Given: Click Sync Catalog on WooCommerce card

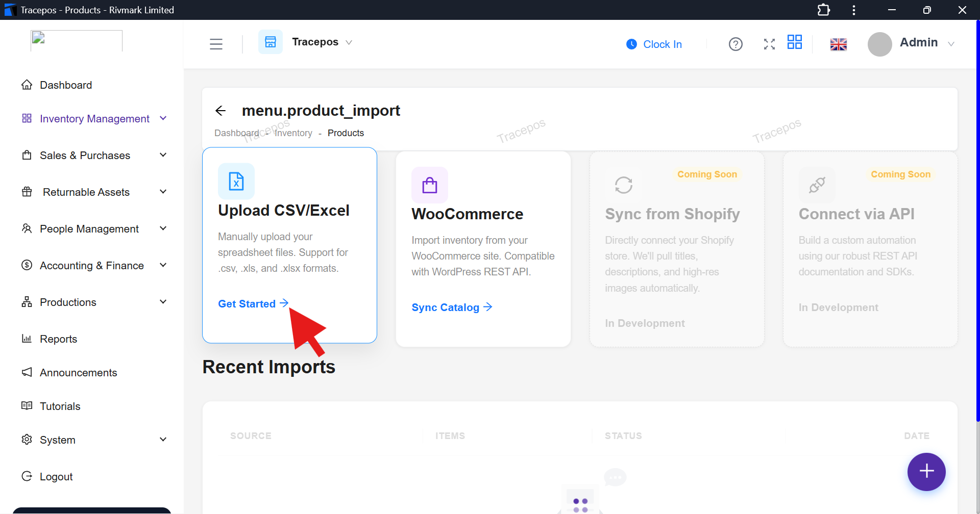Looking at the screenshot, I should (x=452, y=307).
